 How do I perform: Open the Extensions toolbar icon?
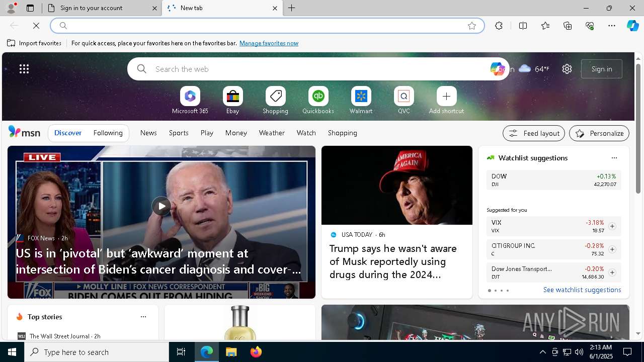[x=499, y=26]
